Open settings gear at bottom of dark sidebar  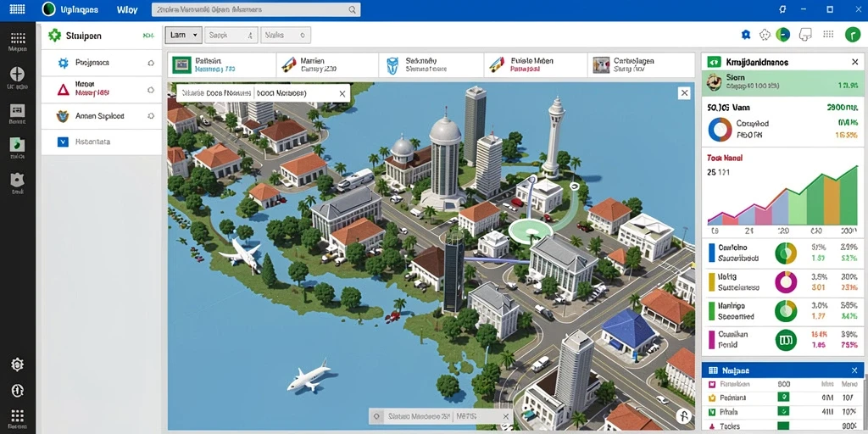click(18, 364)
